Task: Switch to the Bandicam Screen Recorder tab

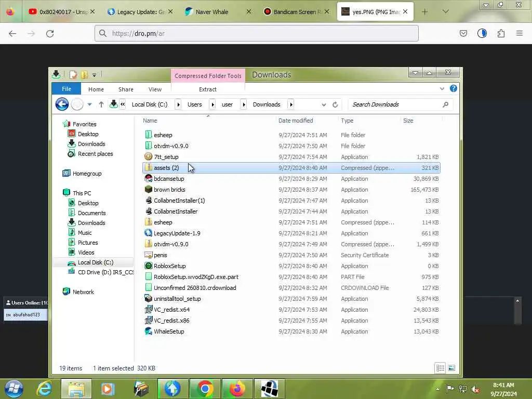Action: [x=296, y=12]
